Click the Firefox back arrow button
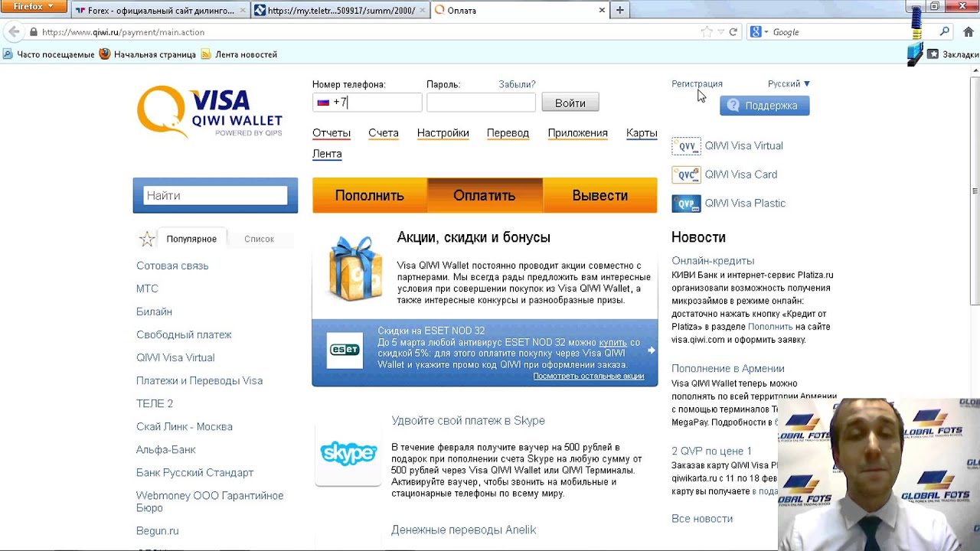This screenshot has height=551, width=980. click(x=14, y=32)
